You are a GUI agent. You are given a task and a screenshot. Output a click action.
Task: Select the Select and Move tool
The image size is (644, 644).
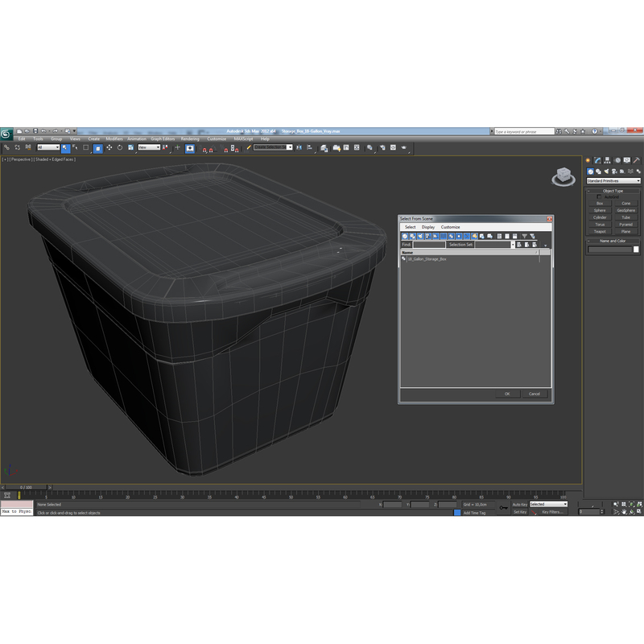point(109,147)
